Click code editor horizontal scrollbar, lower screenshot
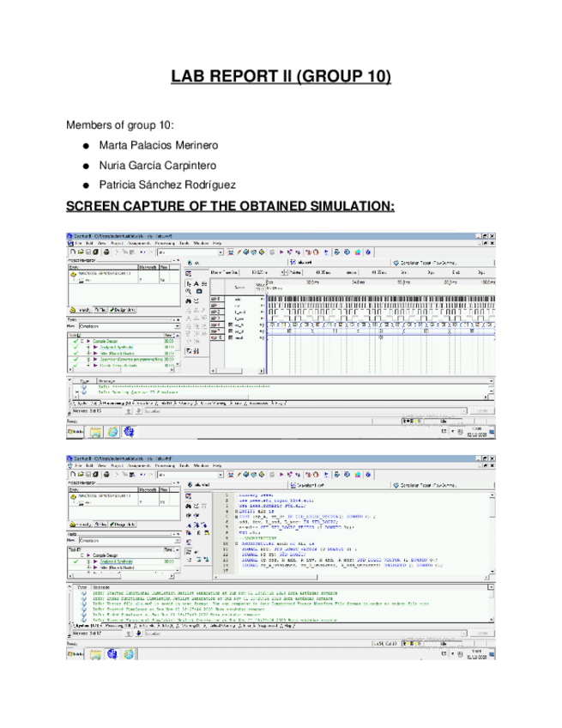The image size is (562, 728). pos(351,577)
